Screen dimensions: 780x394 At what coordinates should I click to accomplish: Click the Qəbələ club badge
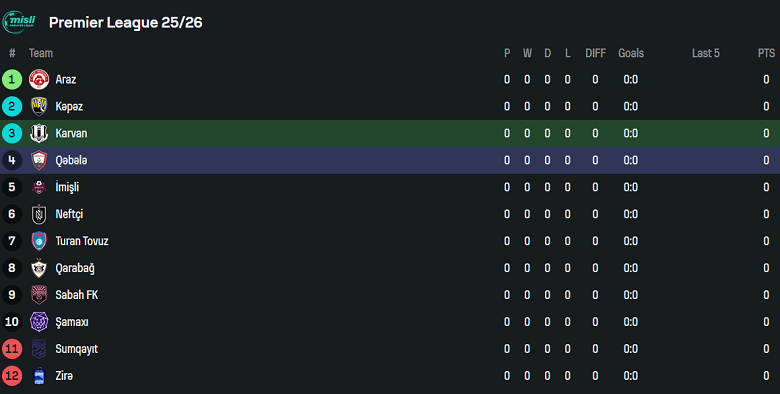pyautogui.click(x=39, y=160)
